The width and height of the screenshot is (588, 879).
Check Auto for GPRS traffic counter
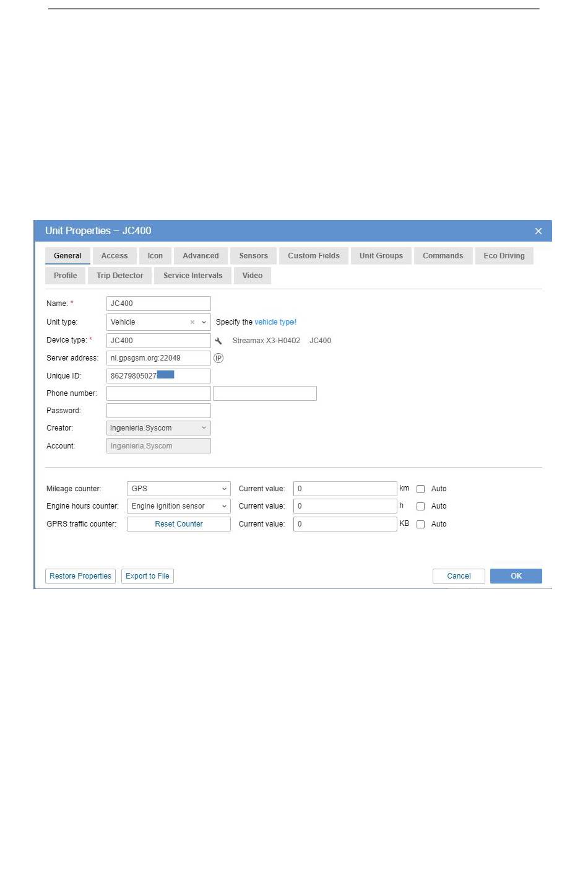[420, 524]
